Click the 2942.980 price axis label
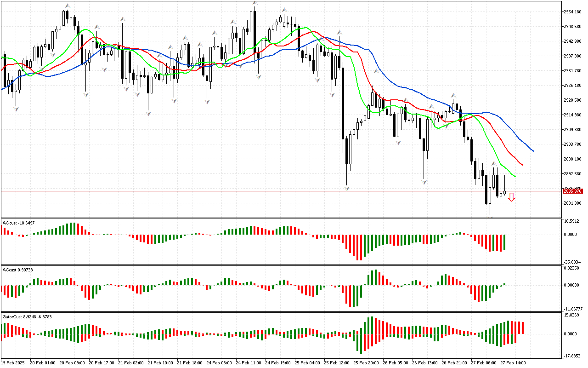This screenshot has width=588, height=368. (572, 41)
